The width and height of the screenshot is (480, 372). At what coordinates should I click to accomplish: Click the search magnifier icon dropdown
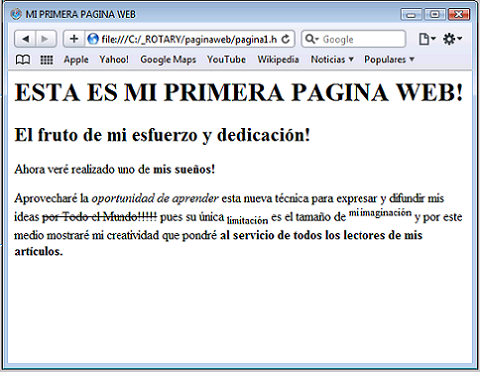click(312, 39)
